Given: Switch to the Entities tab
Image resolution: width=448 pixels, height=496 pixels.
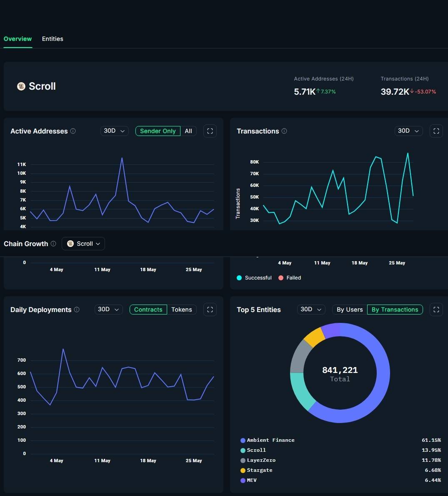Looking at the screenshot, I should coord(53,39).
